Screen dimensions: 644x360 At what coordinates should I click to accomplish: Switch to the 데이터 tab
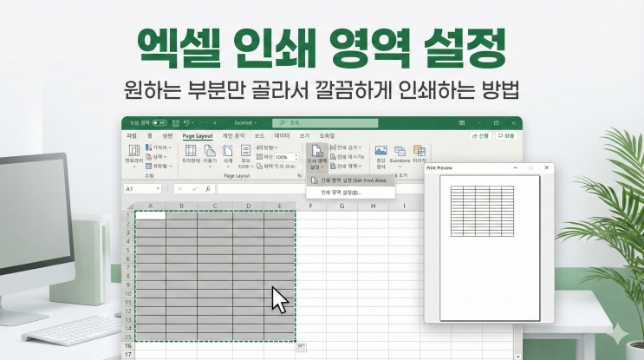click(282, 135)
